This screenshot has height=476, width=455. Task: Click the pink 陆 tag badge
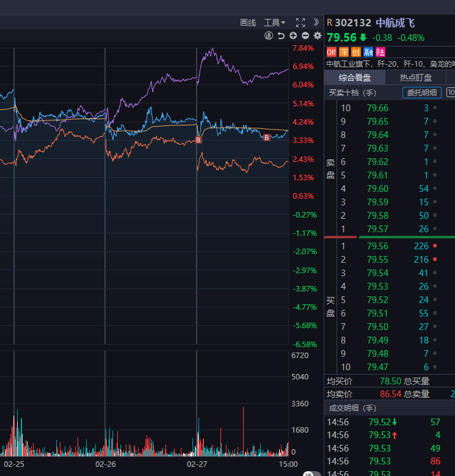point(380,52)
